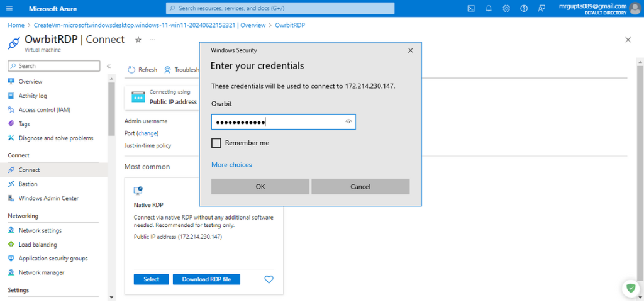Open the more options ellipsis
This screenshot has height=302, width=644.
click(152, 40)
